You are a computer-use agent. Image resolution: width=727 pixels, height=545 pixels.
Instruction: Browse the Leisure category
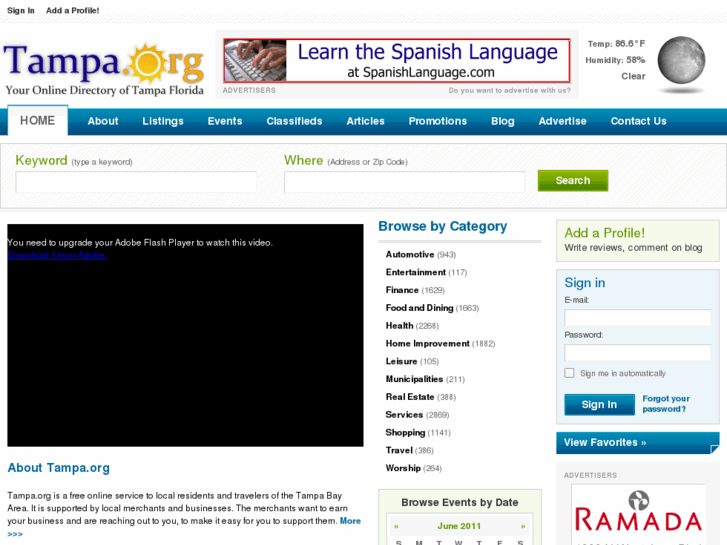pyautogui.click(x=402, y=361)
